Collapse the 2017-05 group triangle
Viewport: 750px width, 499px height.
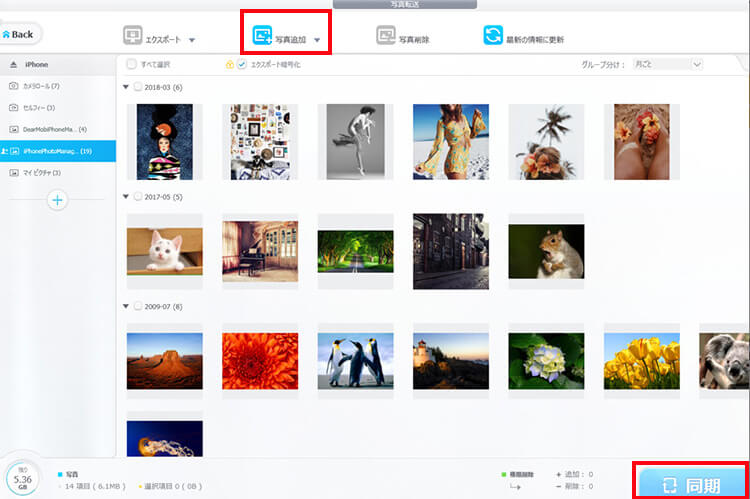click(126, 196)
